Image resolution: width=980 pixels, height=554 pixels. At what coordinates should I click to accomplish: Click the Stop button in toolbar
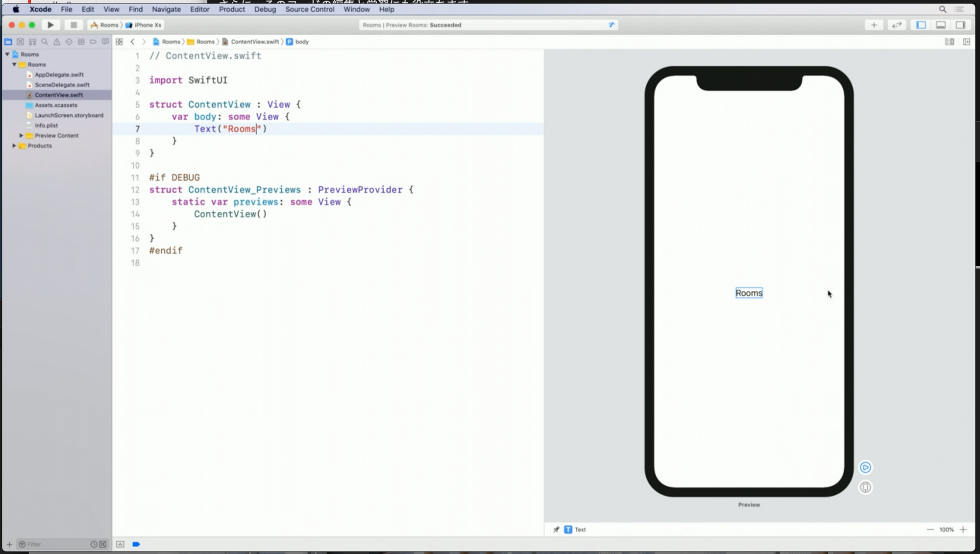coord(73,25)
